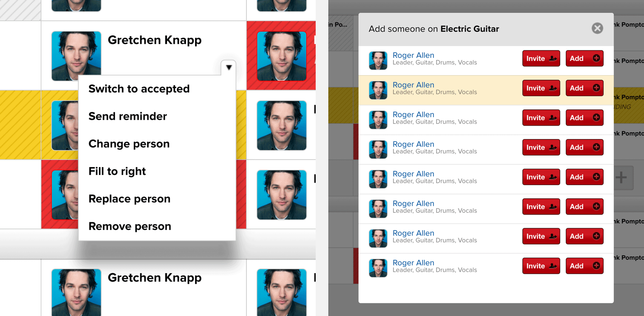Click the dropdown arrow on Gretchen Knapp's card

[229, 67]
